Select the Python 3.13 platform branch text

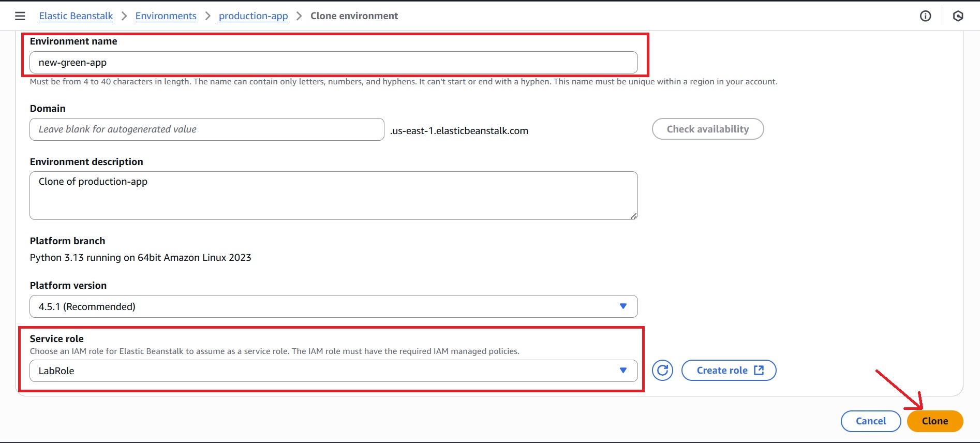click(140, 258)
